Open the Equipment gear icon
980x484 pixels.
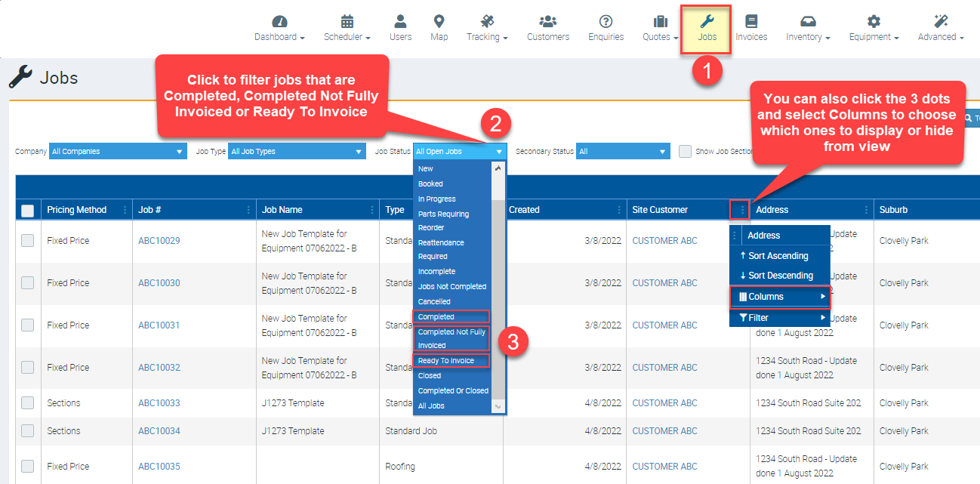click(874, 21)
